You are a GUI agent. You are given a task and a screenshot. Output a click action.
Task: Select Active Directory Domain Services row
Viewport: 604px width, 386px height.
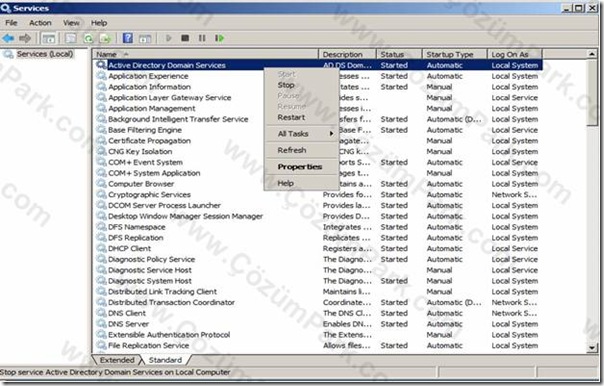tap(317, 65)
